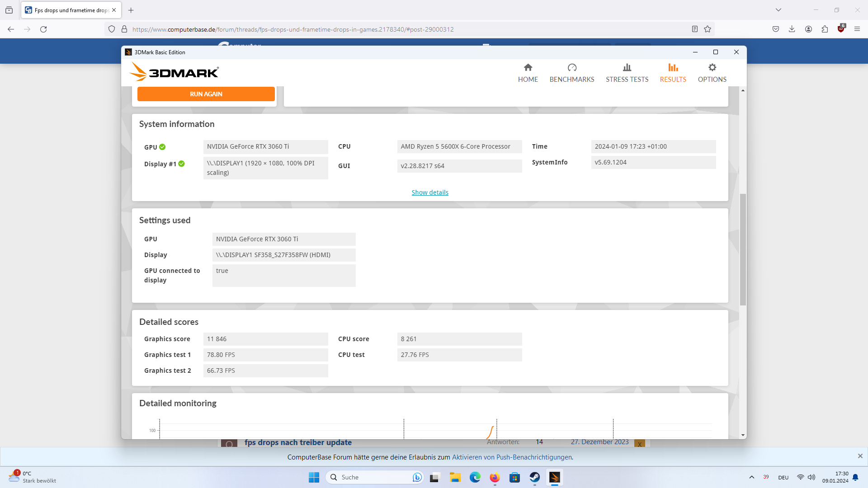Viewport: 868px width, 488px height.
Task: Open the 3DMark Home icon
Action: pyautogui.click(x=528, y=68)
